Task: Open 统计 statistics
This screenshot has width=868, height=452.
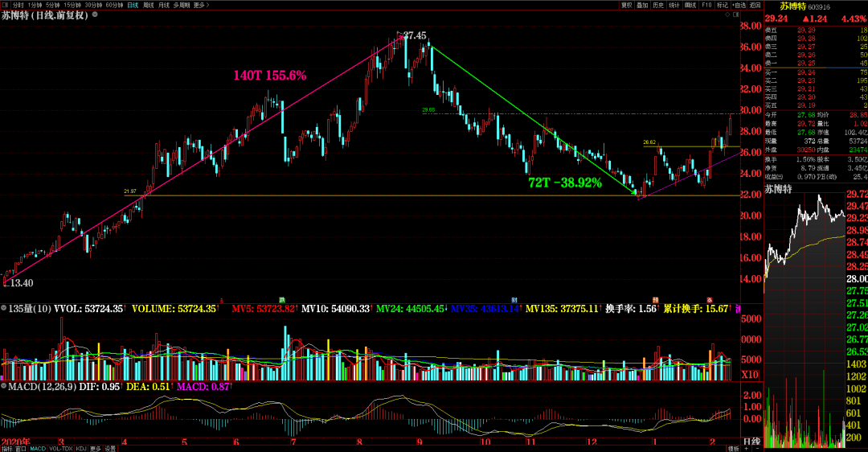Action: pos(674,5)
